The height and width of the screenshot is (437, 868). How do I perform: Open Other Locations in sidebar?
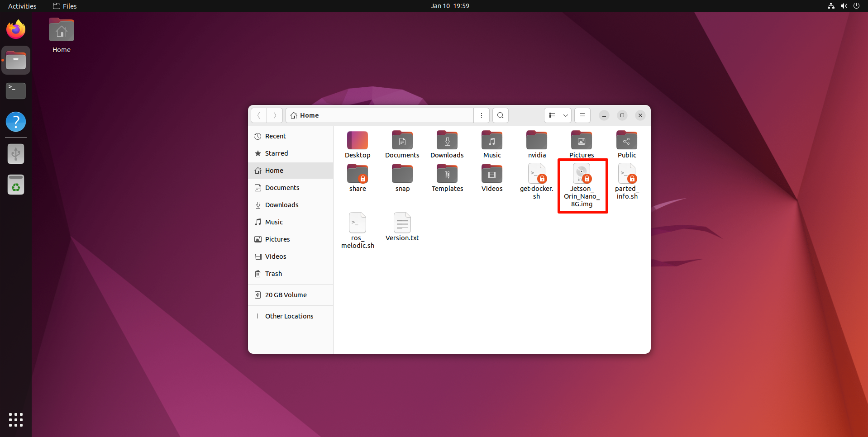pos(289,316)
